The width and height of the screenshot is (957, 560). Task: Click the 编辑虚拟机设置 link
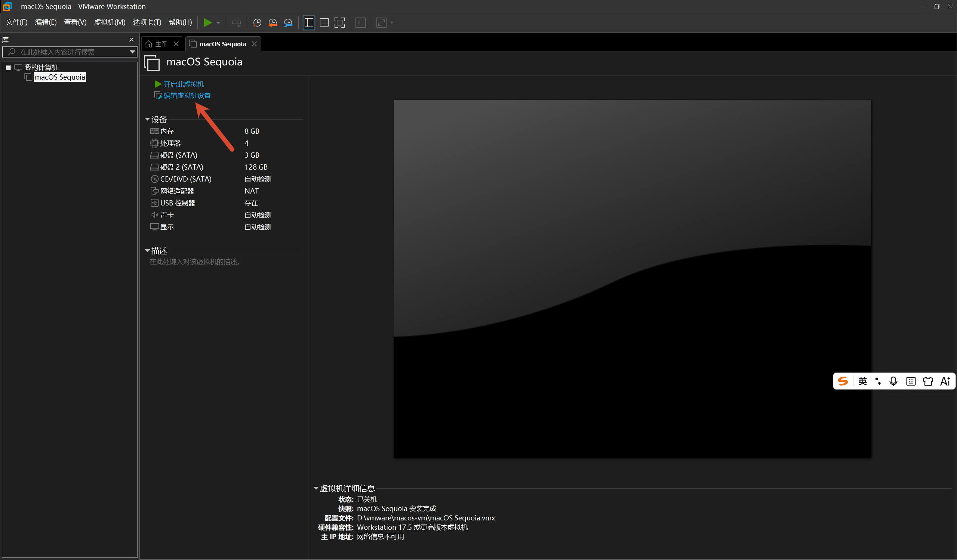[x=187, y=96]
